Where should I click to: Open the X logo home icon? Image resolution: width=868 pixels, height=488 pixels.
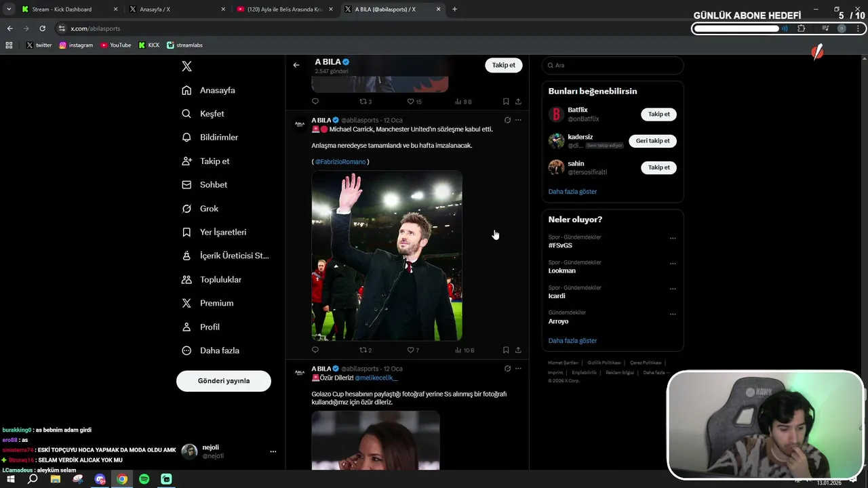187,66
